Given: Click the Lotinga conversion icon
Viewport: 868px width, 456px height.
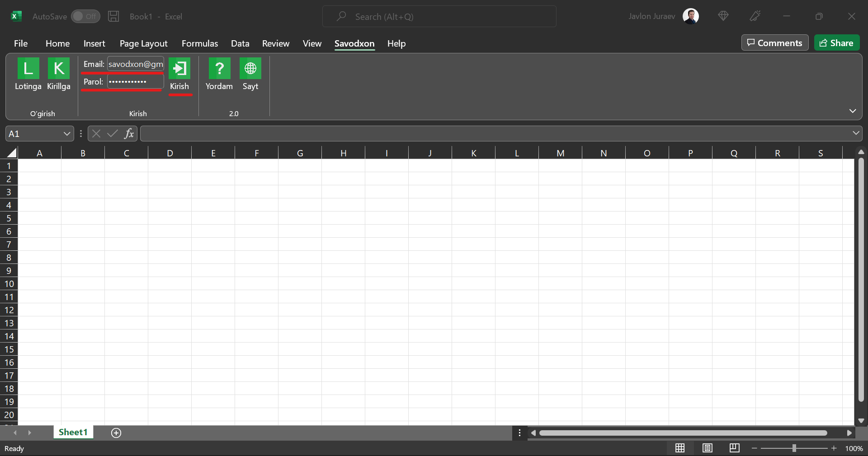Looking at the screenshot, I should pyautogui.click(x=28, y=69).
